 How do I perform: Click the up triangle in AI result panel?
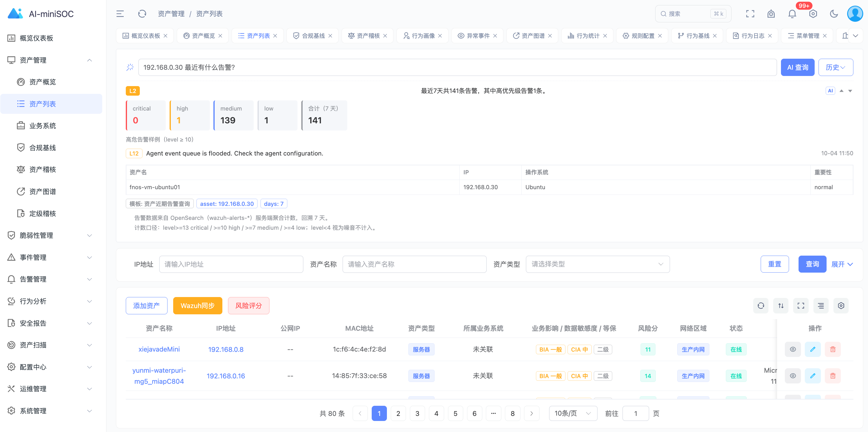(841, 91)
